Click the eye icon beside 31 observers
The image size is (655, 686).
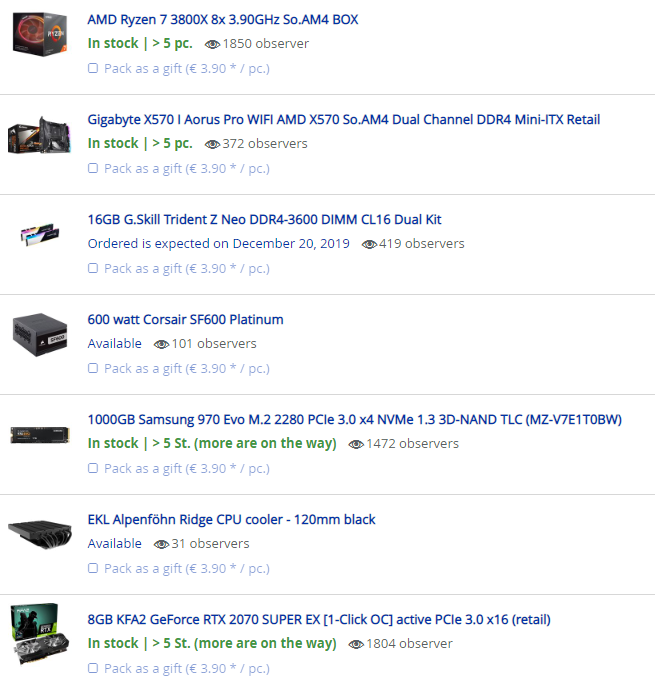tap(161, 544)
